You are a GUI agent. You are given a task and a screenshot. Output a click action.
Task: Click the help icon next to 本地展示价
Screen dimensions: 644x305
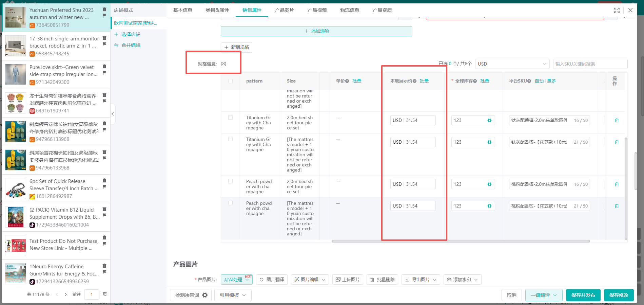click(x=414, y=81)
